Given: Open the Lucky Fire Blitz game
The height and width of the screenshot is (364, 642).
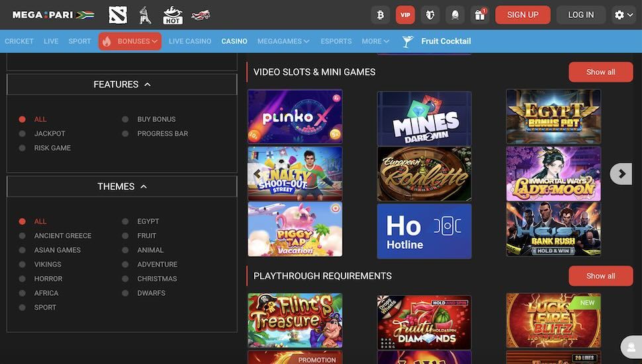Looking at the screenshot, I should click(x=553, y=320).
